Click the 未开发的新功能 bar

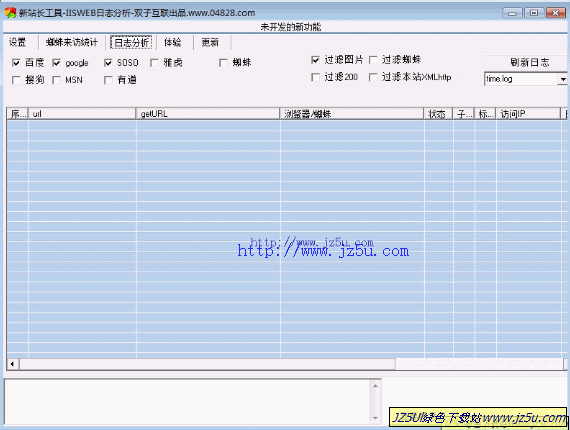[x=291, y=27]
